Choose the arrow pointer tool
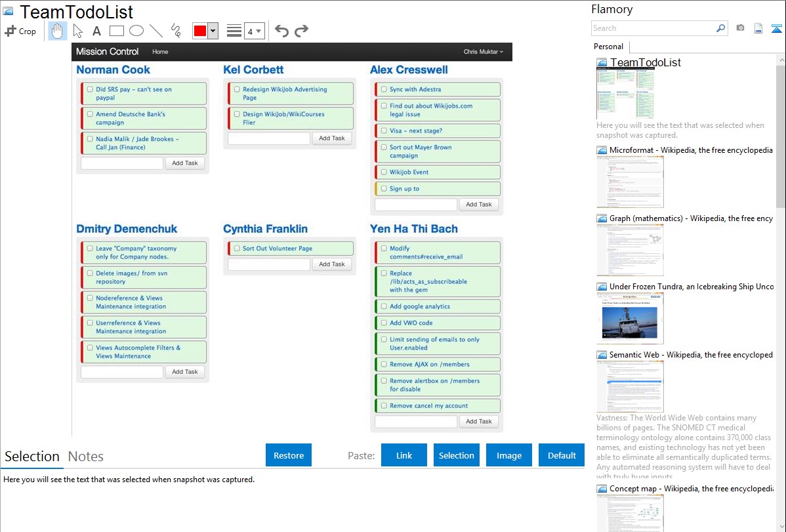 click(x=77, y=31)
